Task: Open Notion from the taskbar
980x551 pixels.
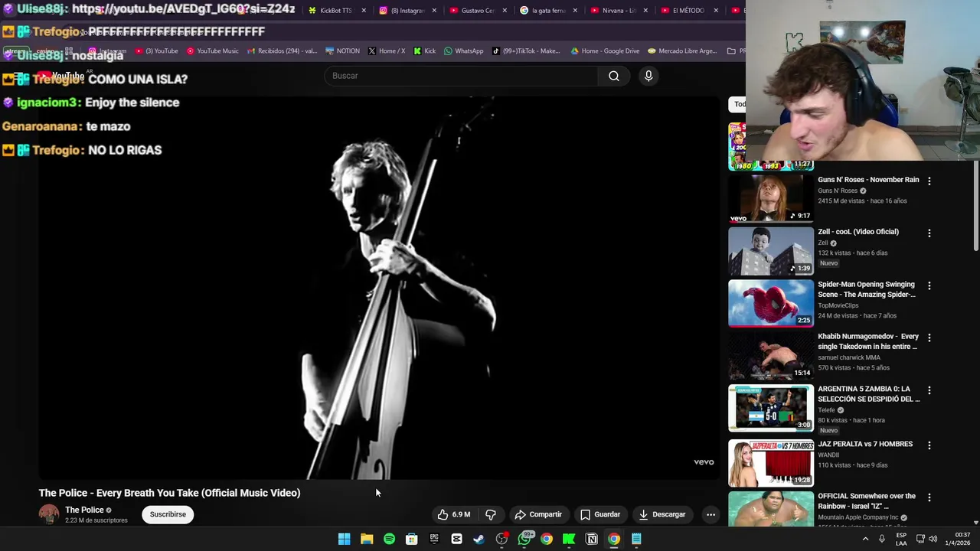Action: point(592,539)
